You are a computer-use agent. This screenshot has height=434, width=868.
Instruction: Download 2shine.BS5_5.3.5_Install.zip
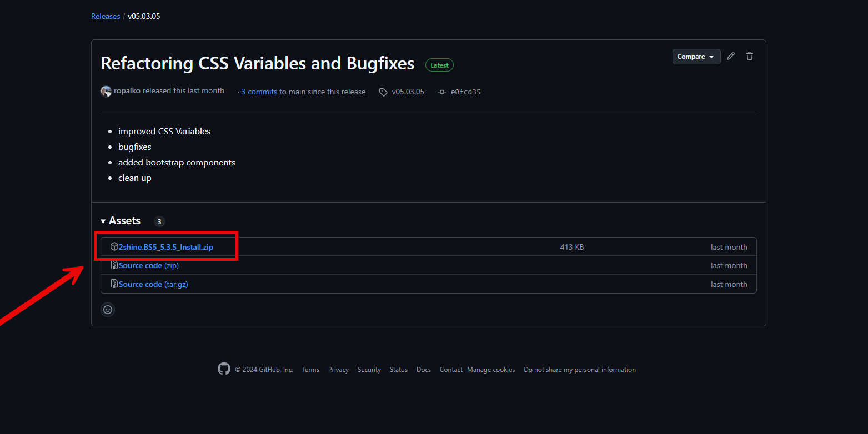(x=166, y=247)
